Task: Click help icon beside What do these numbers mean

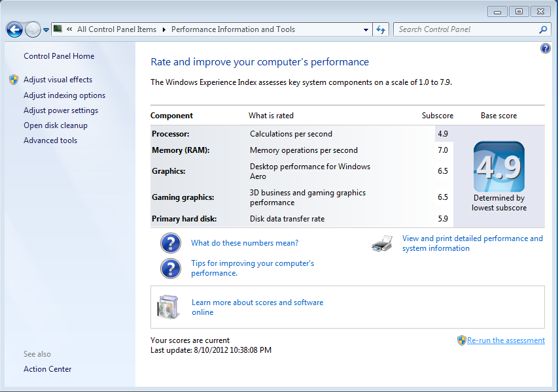Action: tap(171, 243)
